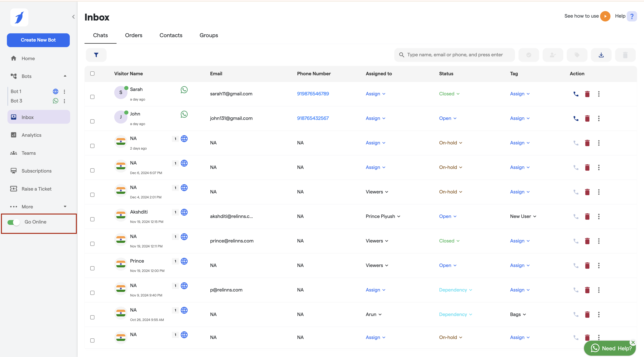644x357 pixels.
Task: Expand Prince Piyush assigned-to dropdown
Action: click(x=383, y=216)
